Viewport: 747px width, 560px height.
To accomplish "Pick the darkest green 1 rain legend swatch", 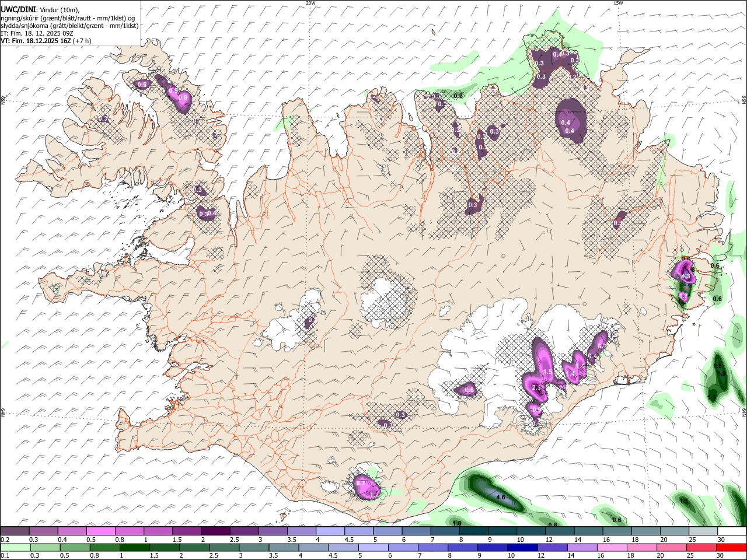I will (134, 548).
